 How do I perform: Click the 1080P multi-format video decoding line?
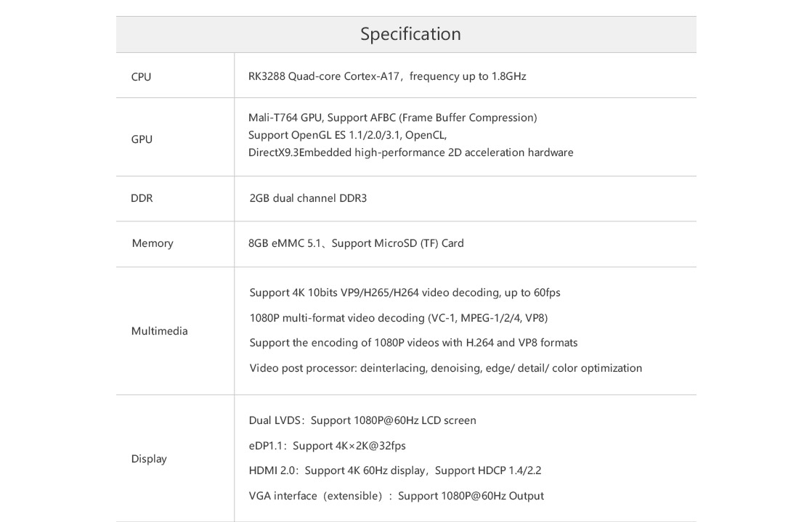pos(399,318)
